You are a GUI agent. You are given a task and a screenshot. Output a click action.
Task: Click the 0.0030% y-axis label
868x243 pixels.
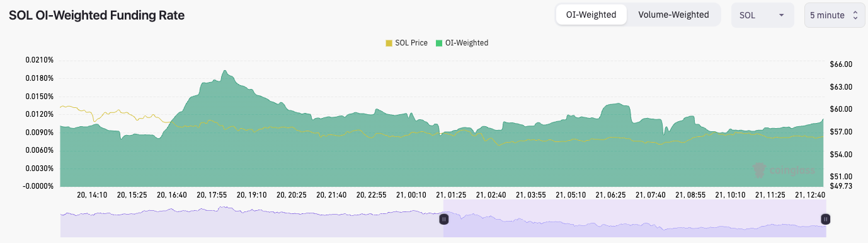40,169
